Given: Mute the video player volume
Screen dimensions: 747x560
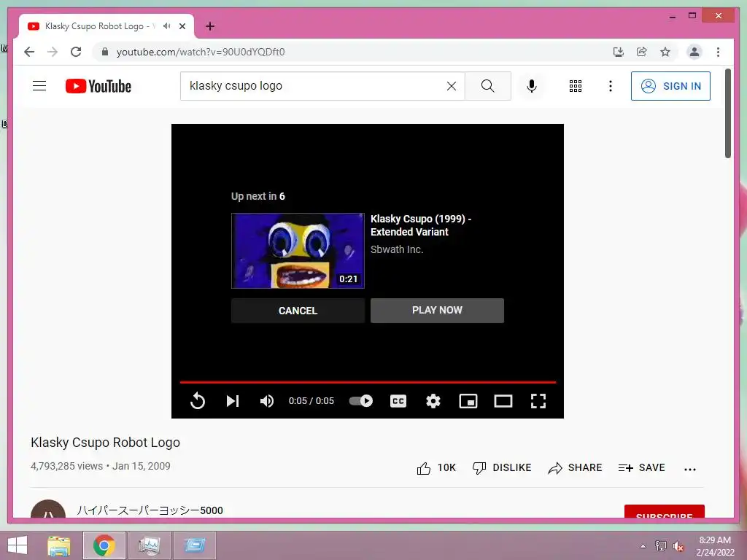Looking at the screenshot, I should 267,401.
